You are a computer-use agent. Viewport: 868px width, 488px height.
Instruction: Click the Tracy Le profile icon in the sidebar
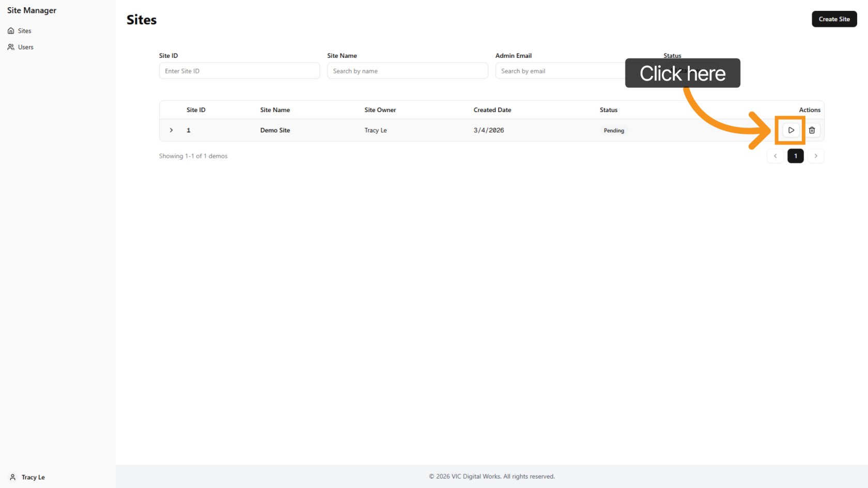pyautogui.click(x=13, y=477)
